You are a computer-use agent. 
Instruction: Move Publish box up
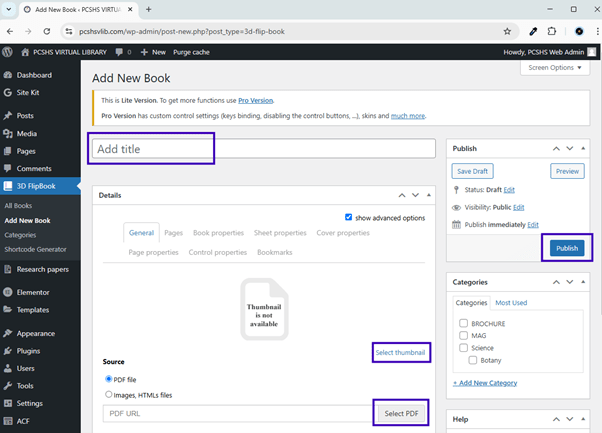[556, 149]
